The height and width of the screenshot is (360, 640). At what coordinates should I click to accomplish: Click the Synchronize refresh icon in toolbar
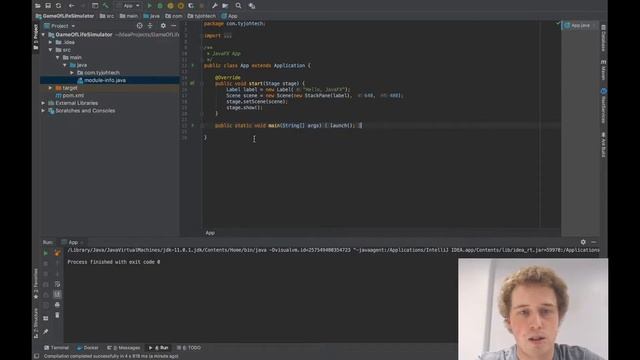tap(59, 6)
